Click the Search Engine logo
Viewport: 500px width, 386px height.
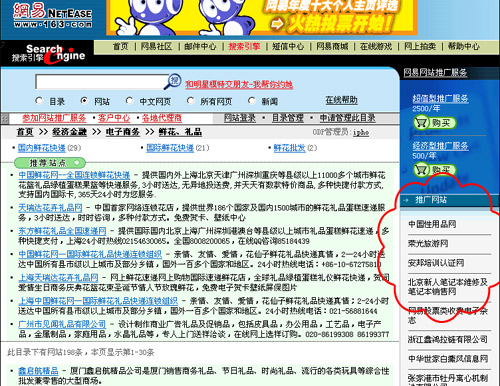(49, 54)
